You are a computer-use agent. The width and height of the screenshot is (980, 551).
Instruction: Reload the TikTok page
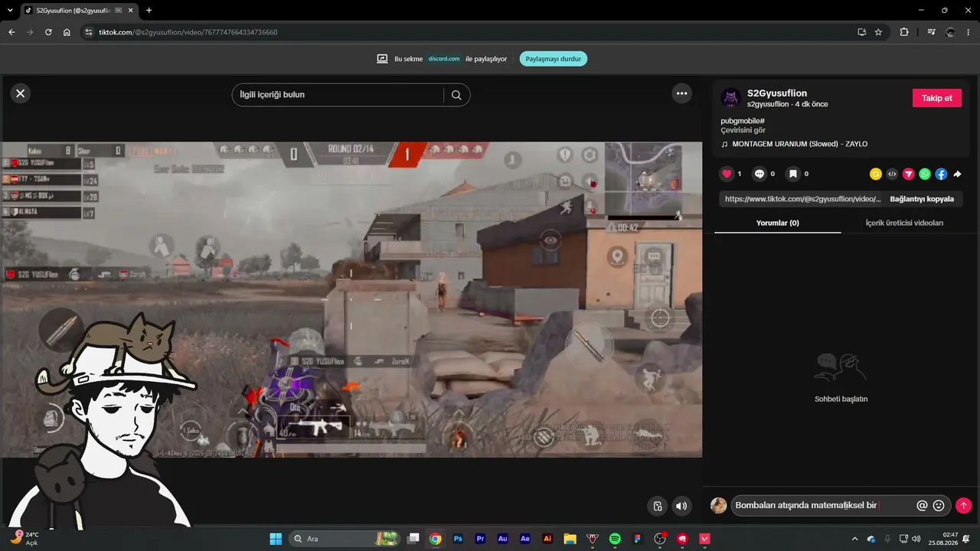[48, 32]
